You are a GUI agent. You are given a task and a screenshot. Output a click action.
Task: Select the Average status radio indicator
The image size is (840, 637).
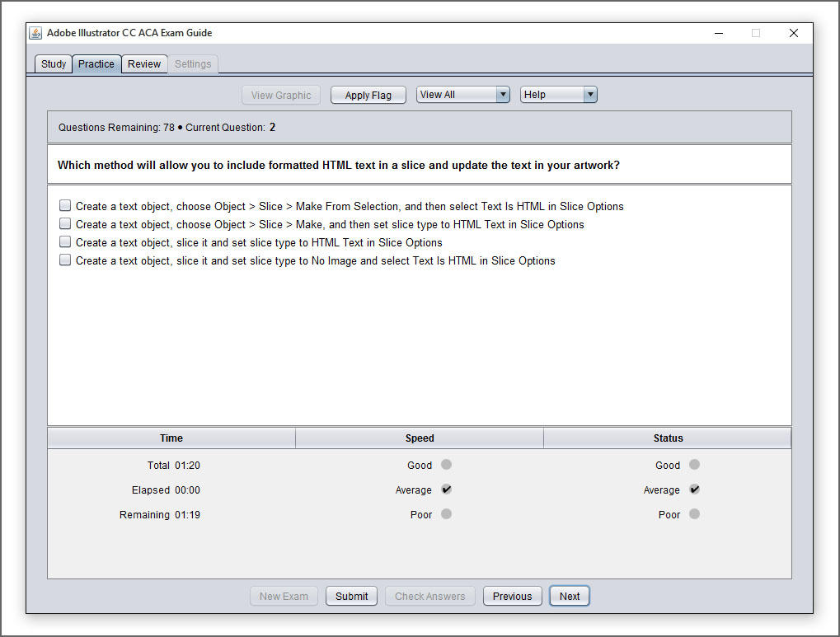click(x=694, y=489)
